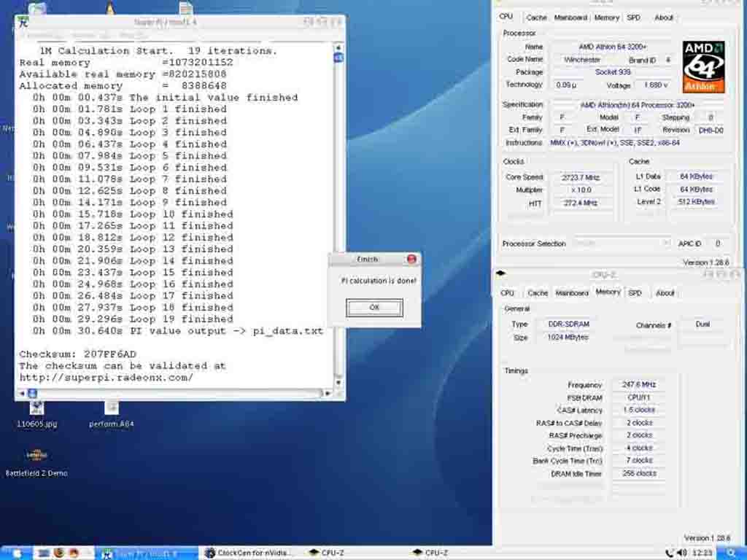Click the DRAM Idle Timer value 256 clocks
This screenshot has height=560, width=747.
click(638, 473)
